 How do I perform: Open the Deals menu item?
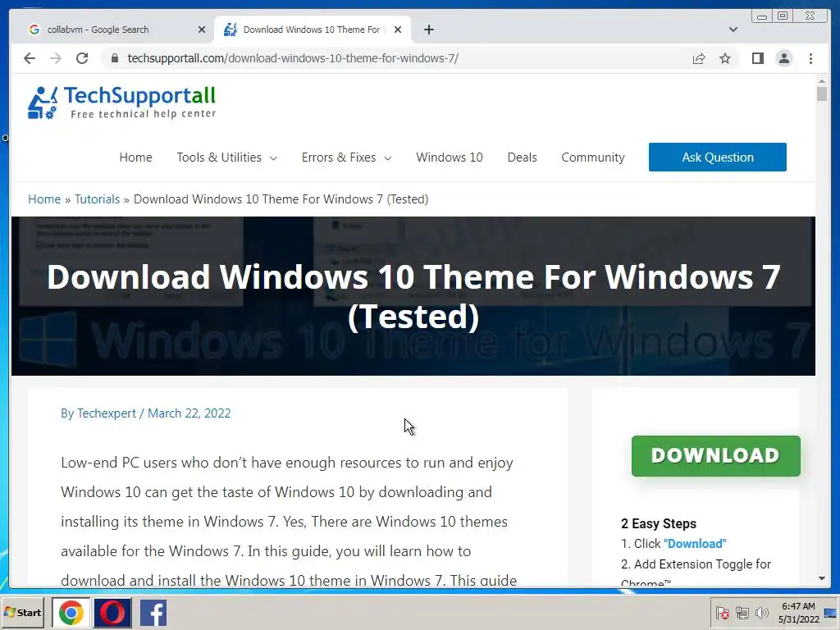(522, 157)
